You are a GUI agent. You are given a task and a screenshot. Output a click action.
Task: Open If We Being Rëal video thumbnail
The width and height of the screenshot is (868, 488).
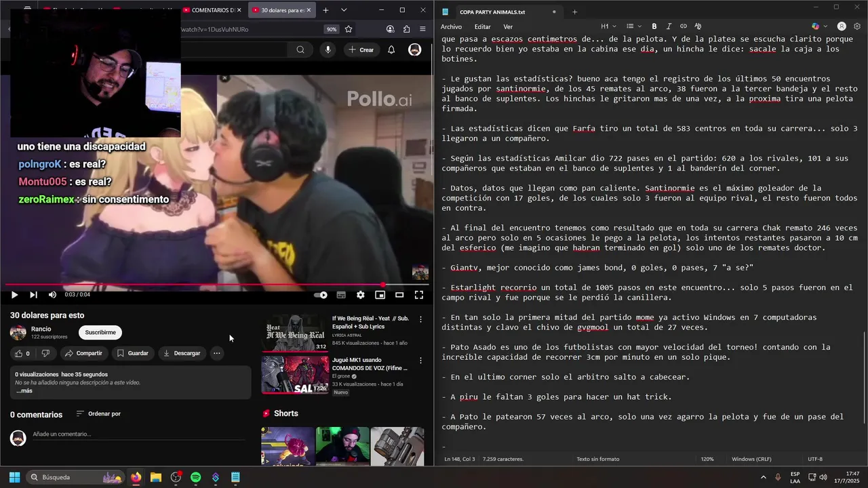pos(295,333)
